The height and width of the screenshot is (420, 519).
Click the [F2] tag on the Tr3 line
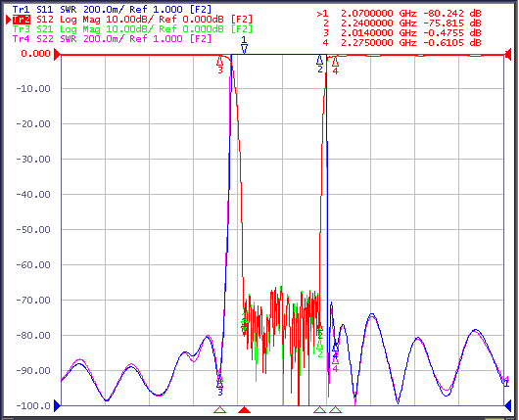[x=242, y=29]
